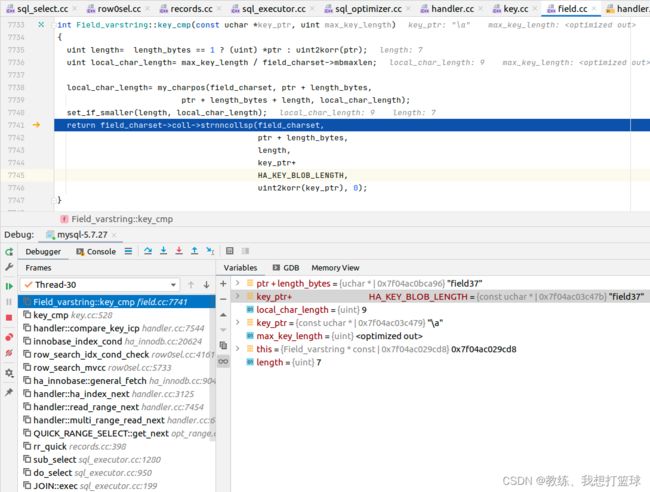Image resolution: width=650 pixels, height=492 pixels.
Task: Select previous frame up arrow
Action: pyautogui.click(x=191, y=285)
